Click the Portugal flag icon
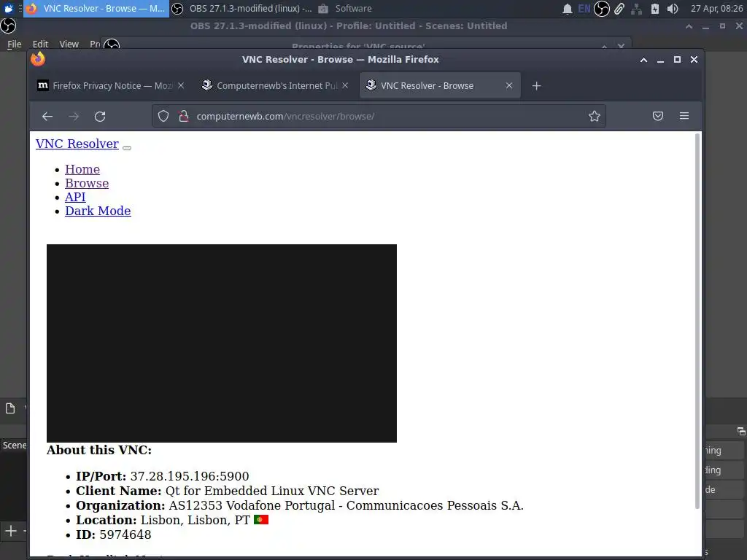This screenshot has width=747, height=560. [261, 519]
